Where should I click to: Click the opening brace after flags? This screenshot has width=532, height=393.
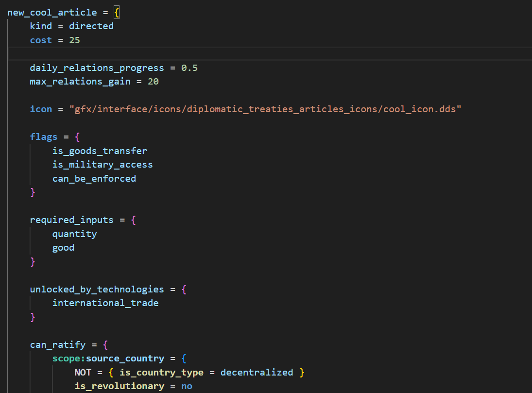(x=77, y=137)
